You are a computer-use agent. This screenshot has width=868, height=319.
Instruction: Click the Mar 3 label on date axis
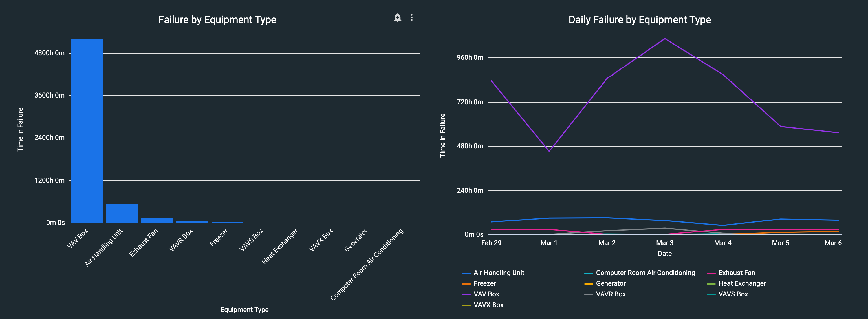pyautogui.click(x=664, y=243)
